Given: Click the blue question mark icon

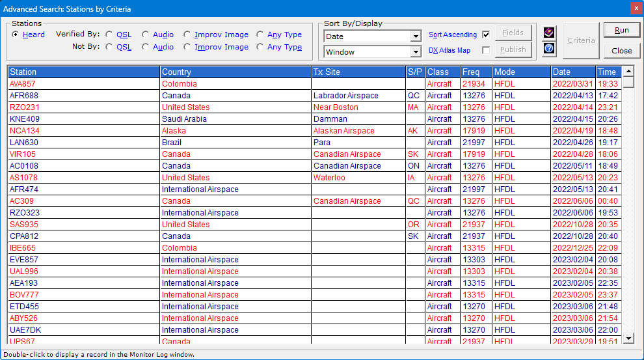Looking at the screenshot, I should [x=549, y=49].
